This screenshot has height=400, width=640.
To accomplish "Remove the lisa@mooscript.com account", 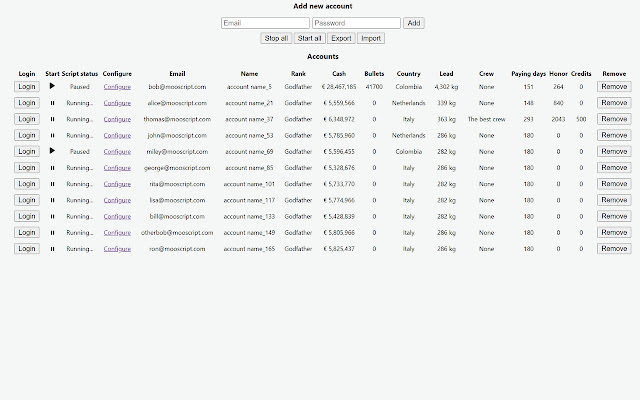I will point(614,200).
